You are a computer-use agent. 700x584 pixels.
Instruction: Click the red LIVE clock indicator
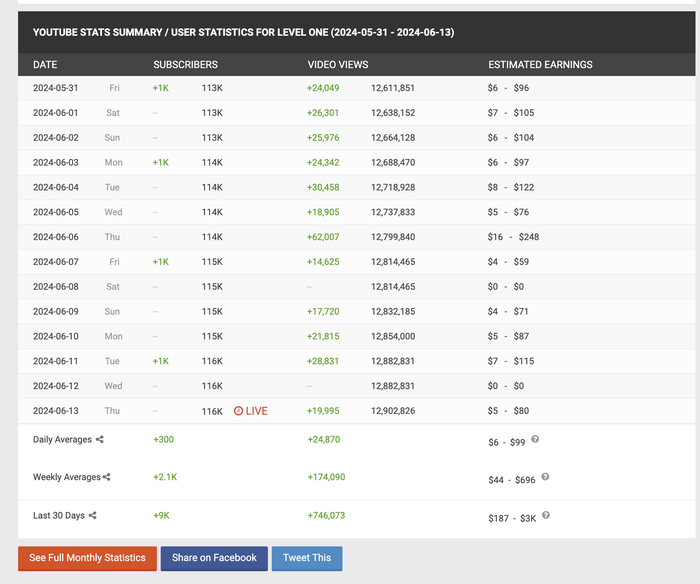point(250,411)
